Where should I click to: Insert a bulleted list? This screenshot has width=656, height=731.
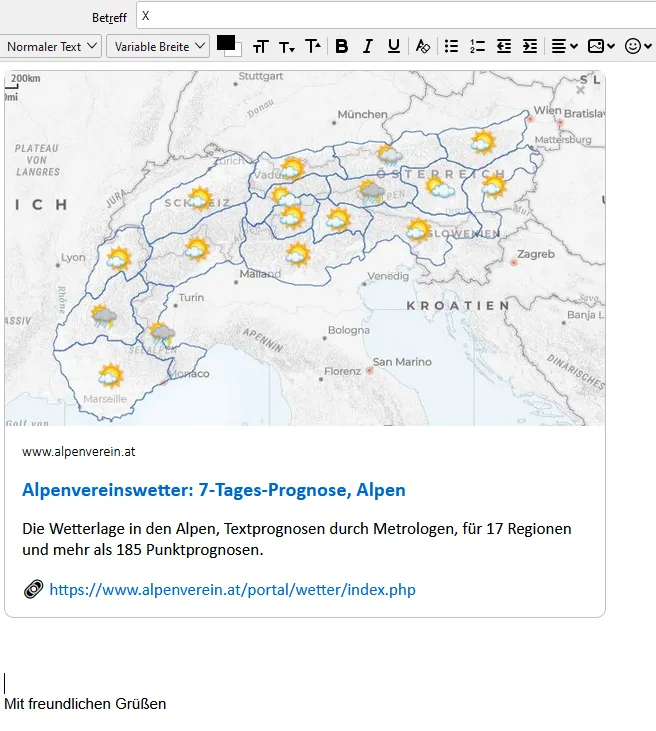[x=451, y=46]
